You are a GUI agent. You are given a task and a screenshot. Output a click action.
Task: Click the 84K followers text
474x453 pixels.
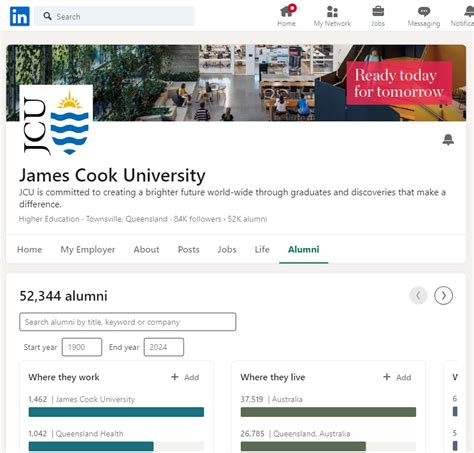(x=197, y=219)
